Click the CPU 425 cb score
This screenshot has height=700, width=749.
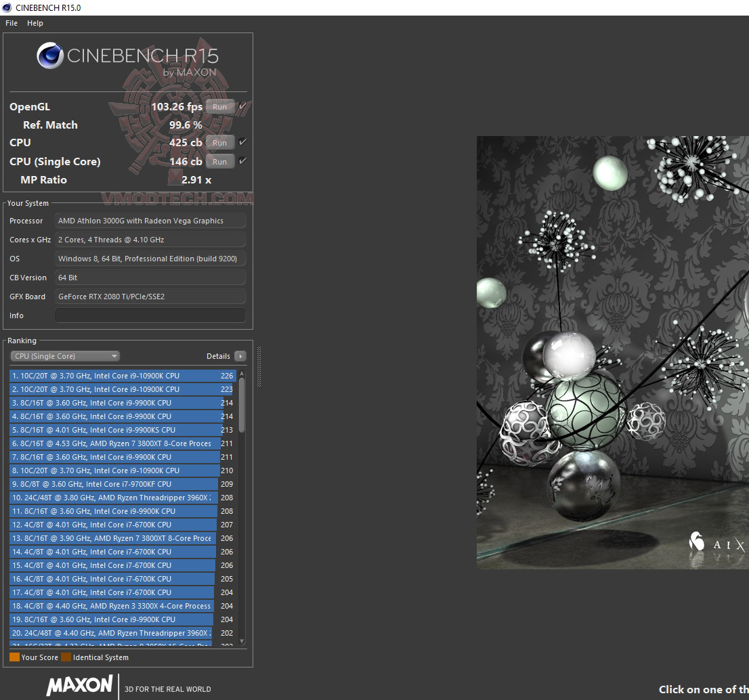[186, 142]
